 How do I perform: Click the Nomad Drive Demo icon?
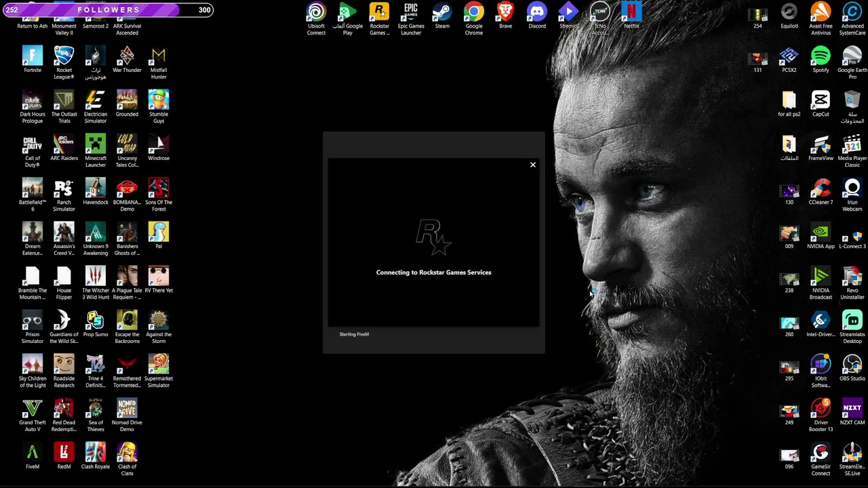tap(127, 415)
